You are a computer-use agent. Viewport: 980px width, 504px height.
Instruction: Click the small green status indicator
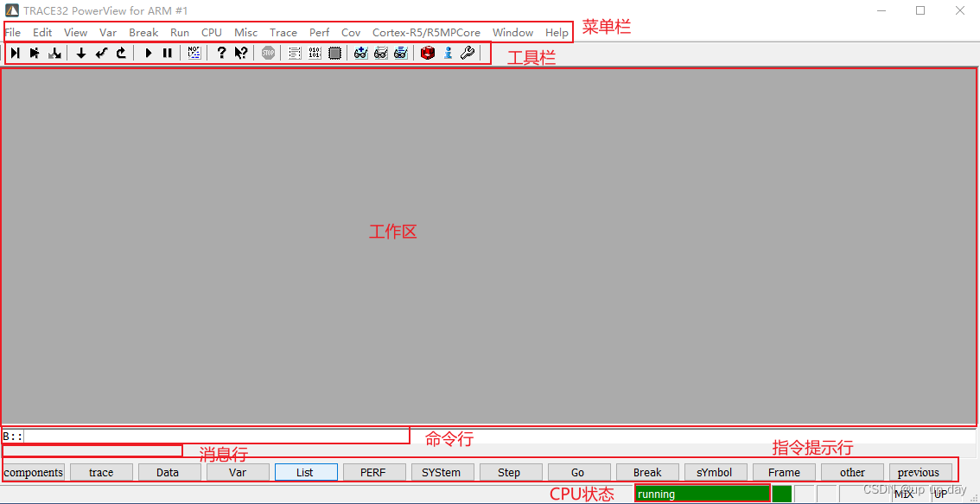(x=782, y=494)
